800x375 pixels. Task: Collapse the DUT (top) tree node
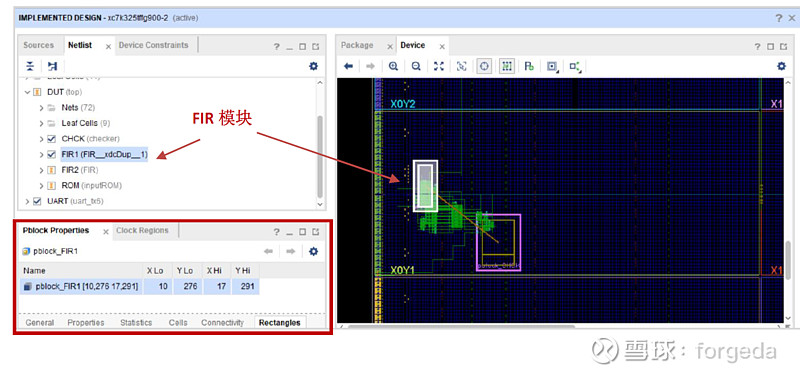click(x=28, y=92)
